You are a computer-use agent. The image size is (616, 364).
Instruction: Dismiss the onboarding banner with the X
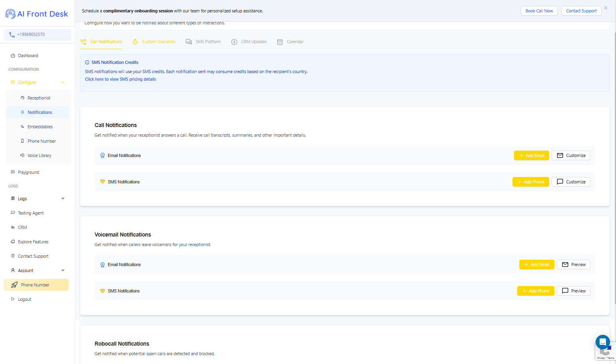[x=606, y=8]
